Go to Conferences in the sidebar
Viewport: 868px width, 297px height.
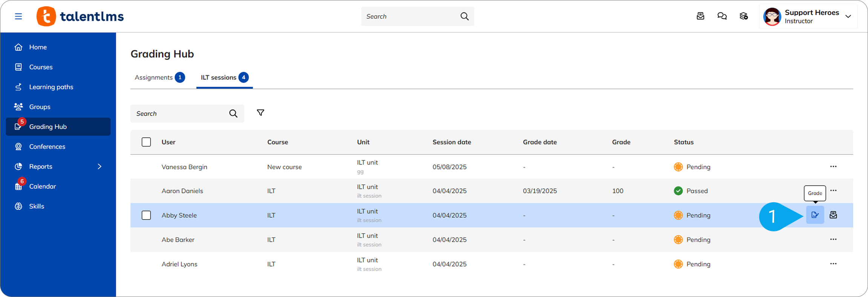(47, 146)
